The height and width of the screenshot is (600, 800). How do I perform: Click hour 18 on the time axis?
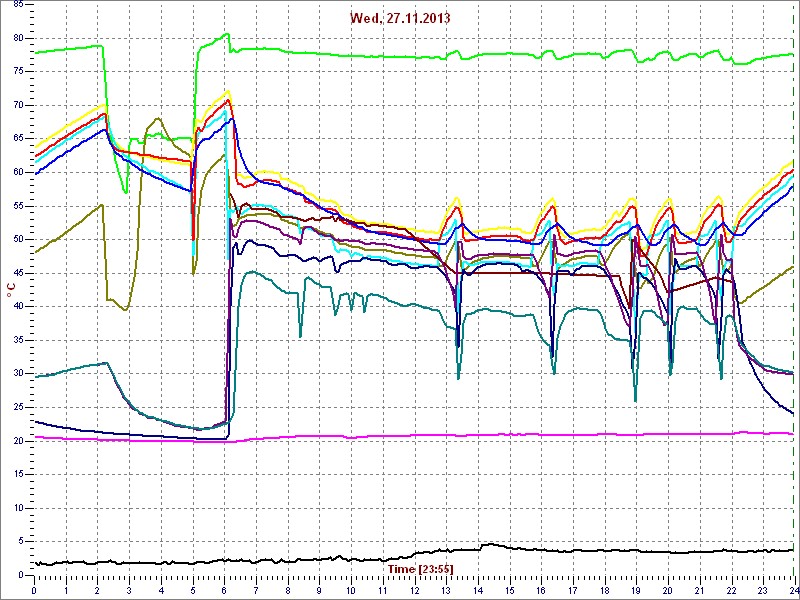604,590
